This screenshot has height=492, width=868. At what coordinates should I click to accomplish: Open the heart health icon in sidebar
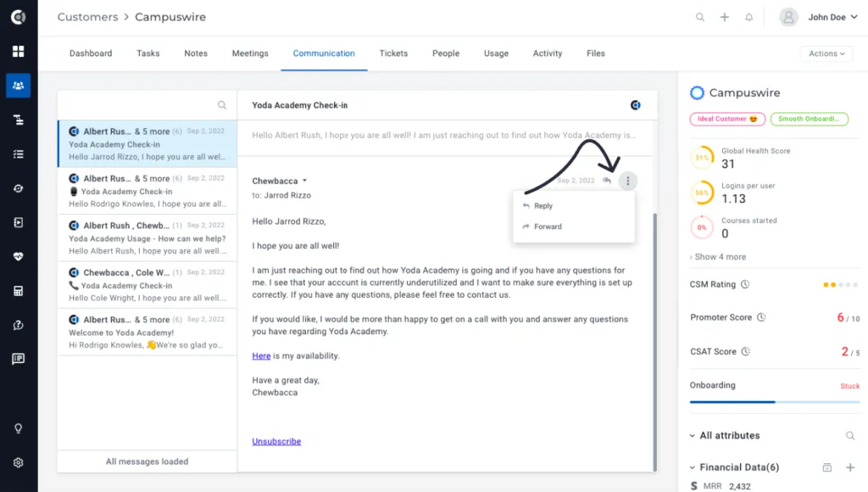click(19, 256)
